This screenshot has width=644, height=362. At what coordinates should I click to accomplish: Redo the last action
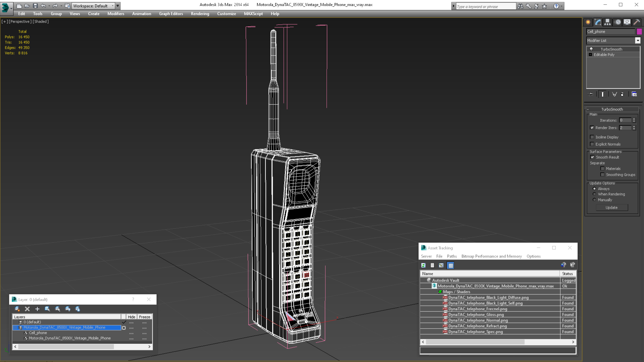pos(55,6)
